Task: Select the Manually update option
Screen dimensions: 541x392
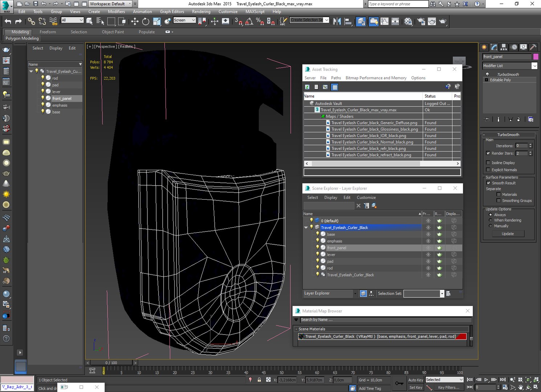Action: [491, 226]
